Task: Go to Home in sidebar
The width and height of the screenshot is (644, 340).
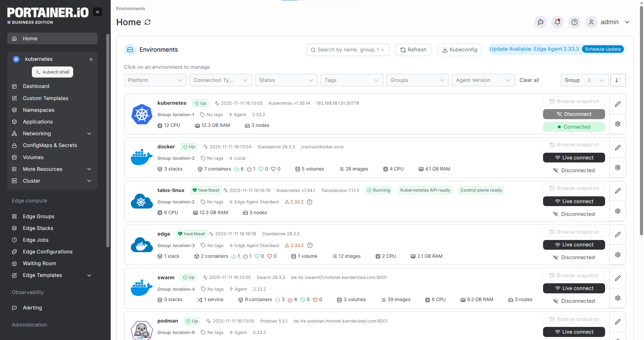Action: tap(52, 39)
